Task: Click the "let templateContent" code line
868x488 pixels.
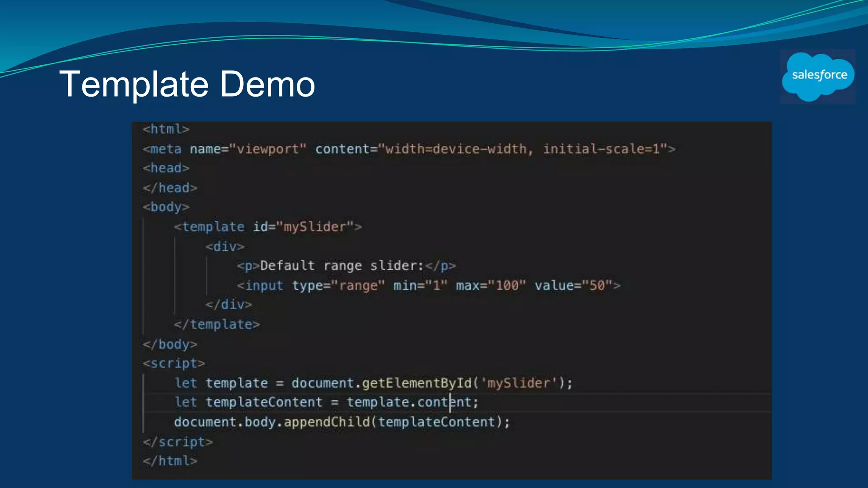Action: pyautogui.click(x=326, y=402)
